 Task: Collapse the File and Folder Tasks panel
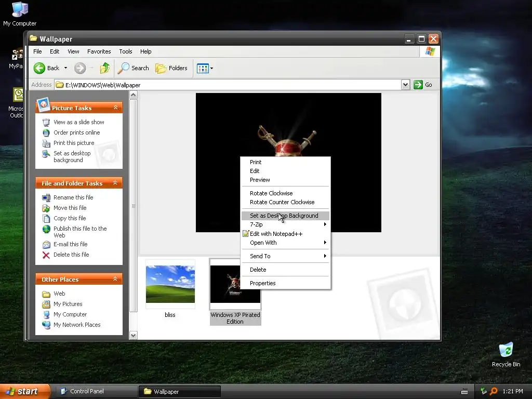click(x=115, y=183)
